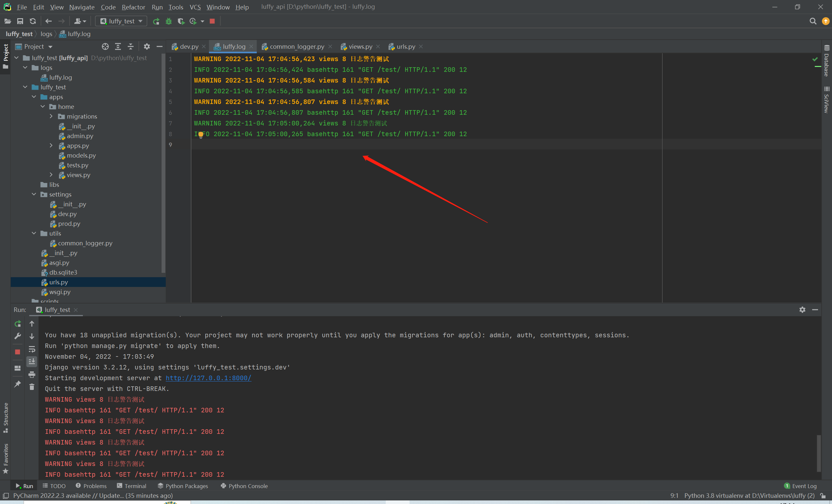The height and width of the screenshot is (504, 832).
Task: Click trash icon to clear Run output
Action: click(32, 387)
